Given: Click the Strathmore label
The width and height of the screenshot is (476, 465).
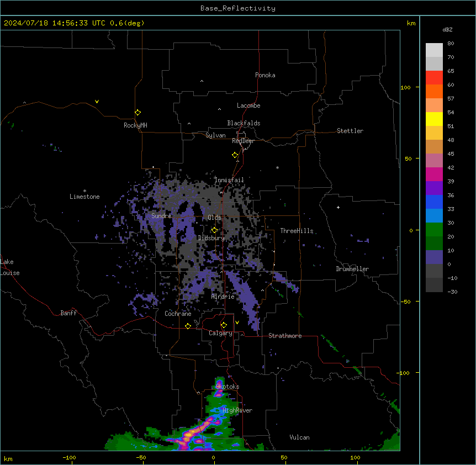Looking at the screenshot, I should 285,336.
